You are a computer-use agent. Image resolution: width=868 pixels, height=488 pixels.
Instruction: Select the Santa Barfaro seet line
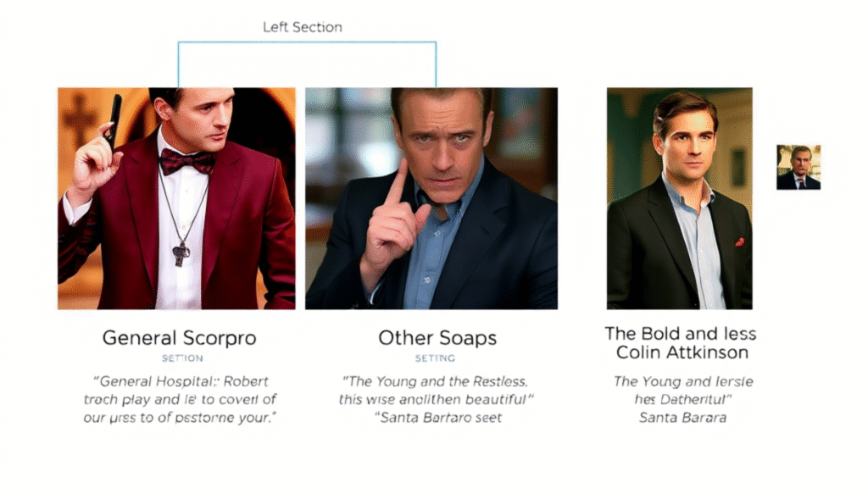pos(438,418)
